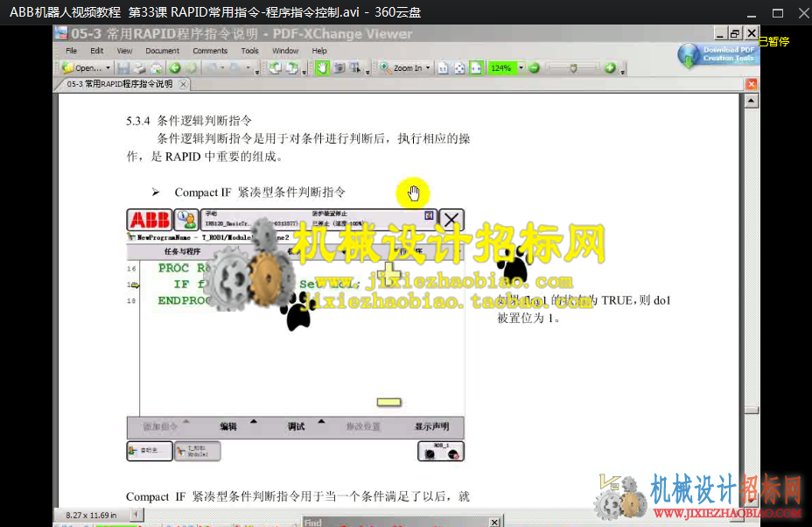Click the 已暂停 paused status text
Screen dimensions: 812x527
coord(773,41)
